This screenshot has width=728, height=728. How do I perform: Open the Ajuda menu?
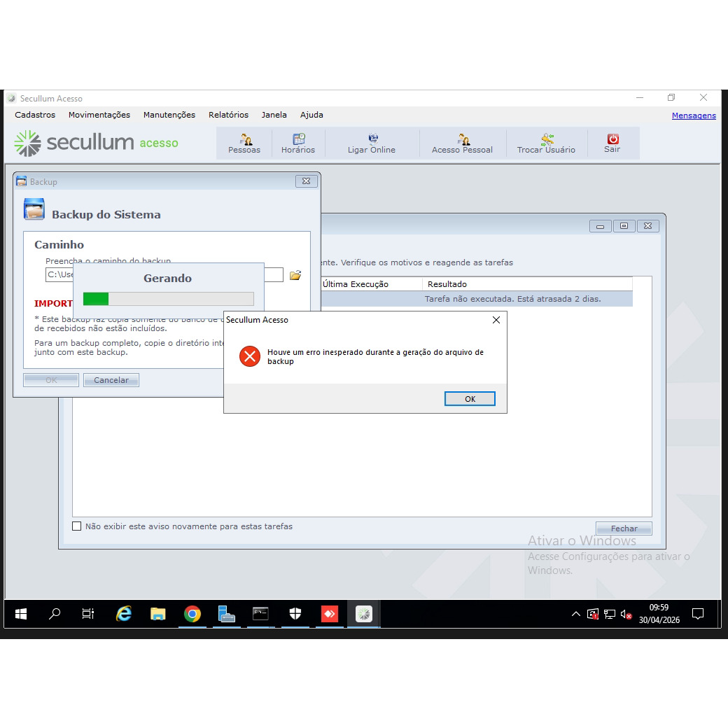tap(311, 115)
